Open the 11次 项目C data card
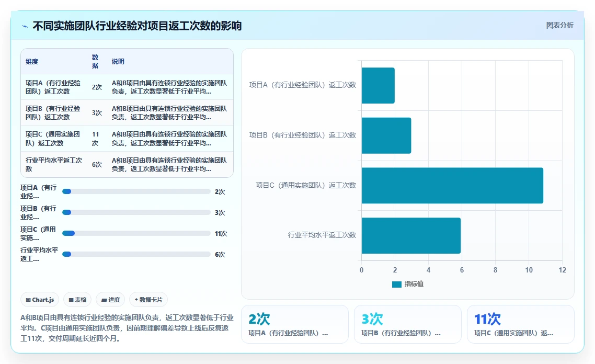The width and height of the screenshot is (595, 364). (x=520, y=324)
